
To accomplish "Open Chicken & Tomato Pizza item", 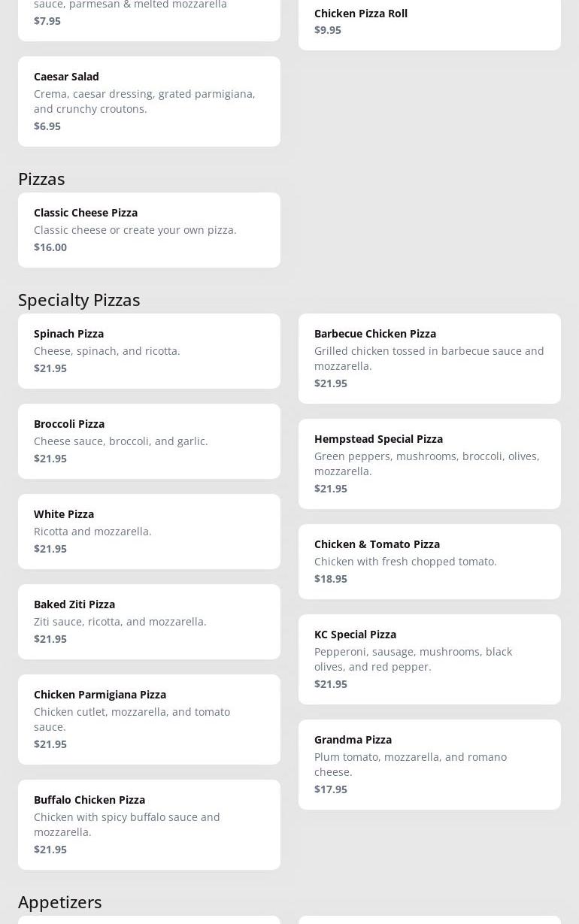I will pyautogui.click(x=429, y=561).
